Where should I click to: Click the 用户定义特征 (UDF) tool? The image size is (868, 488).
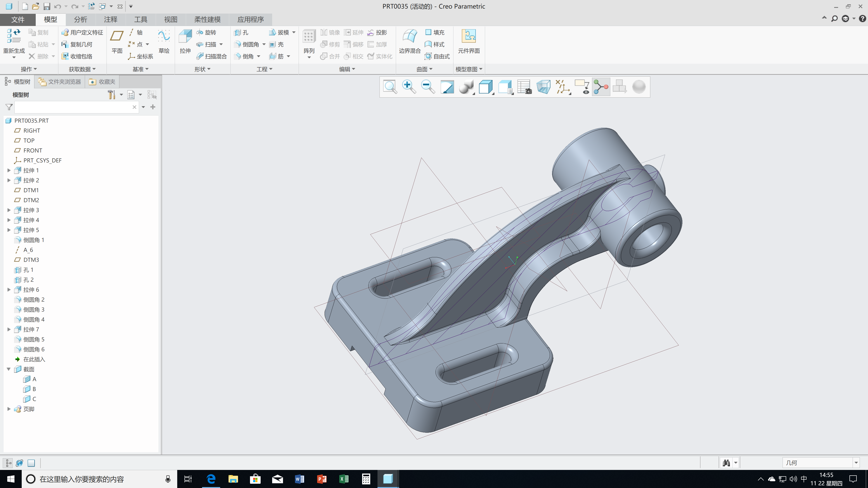(x=82, y=32)
